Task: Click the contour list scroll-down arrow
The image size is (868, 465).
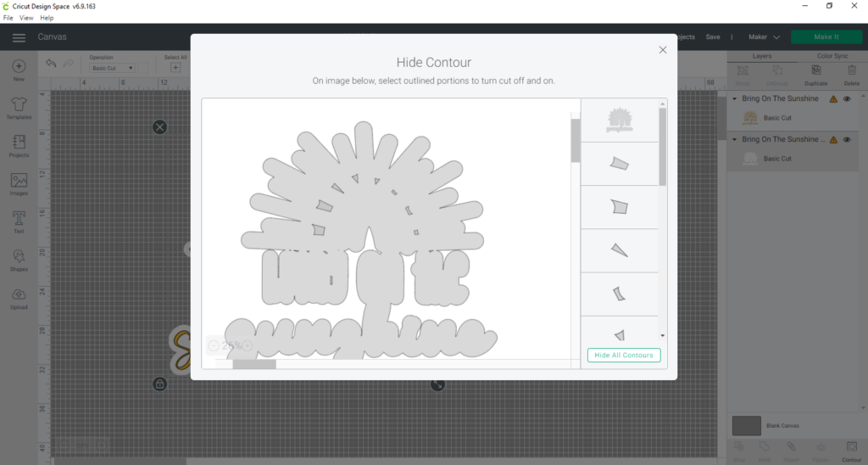Action: click(663, 335)
